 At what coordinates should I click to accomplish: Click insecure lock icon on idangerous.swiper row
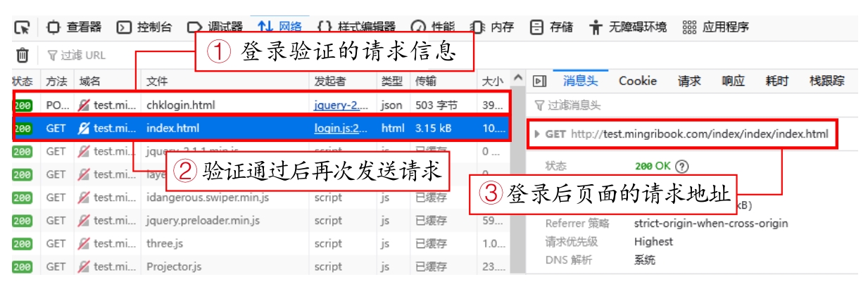84,198
